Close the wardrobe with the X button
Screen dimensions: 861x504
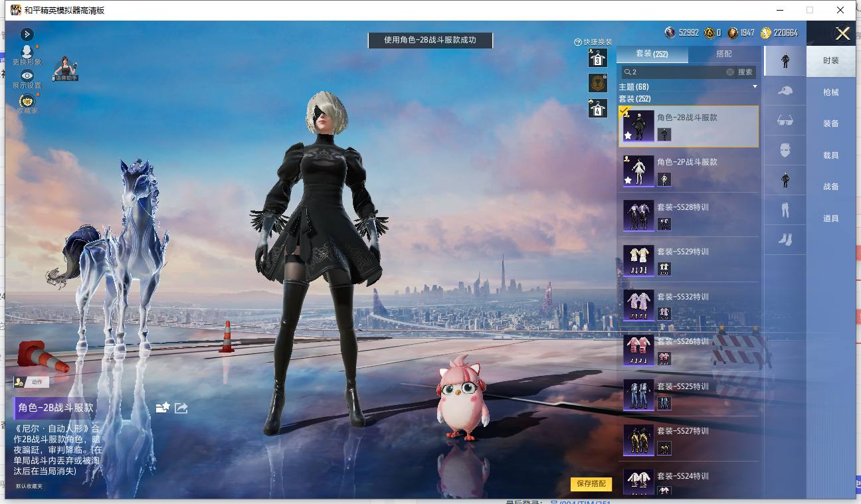pyautogui.click(x=842, y=34)
